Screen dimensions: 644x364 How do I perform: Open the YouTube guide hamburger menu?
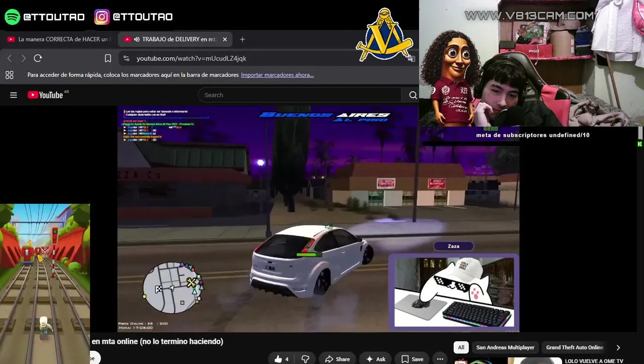pos(14,95)
